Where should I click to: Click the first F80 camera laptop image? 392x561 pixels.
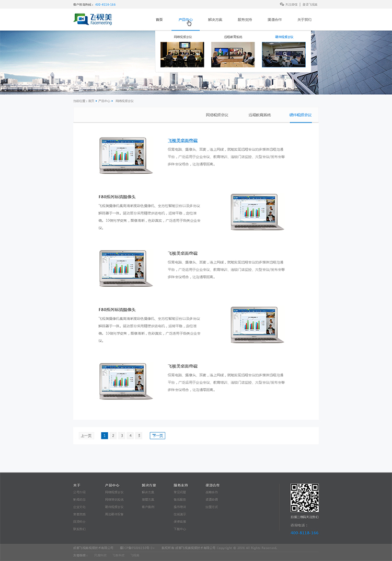click(x=257, y=212)
